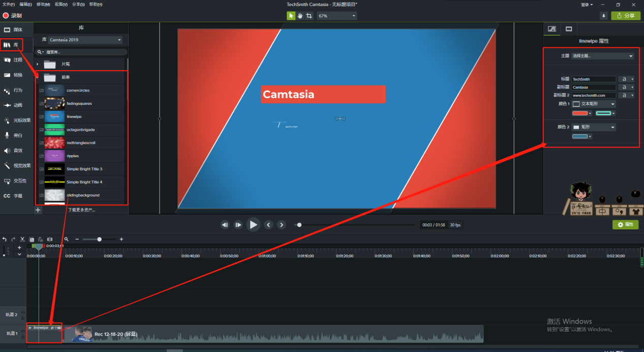Viewport: 644px width, 352px height.
Task: Open the 颜色 1 文本矩形 dropdown
Action: (594, 104)
